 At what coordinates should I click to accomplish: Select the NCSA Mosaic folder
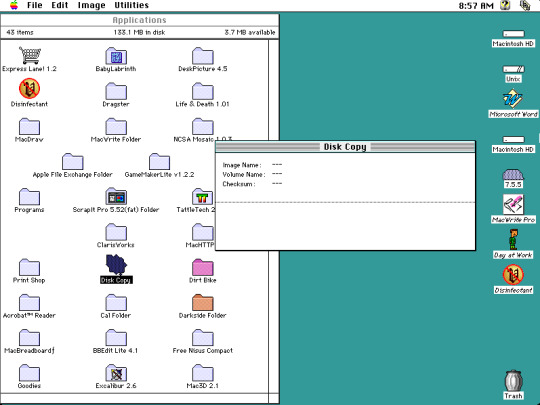coord(202,126)
